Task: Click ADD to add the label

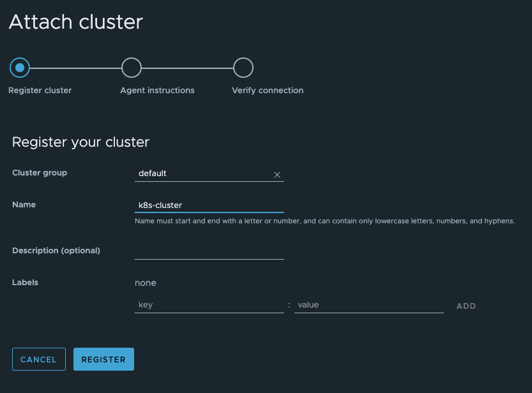Action: 466,306
